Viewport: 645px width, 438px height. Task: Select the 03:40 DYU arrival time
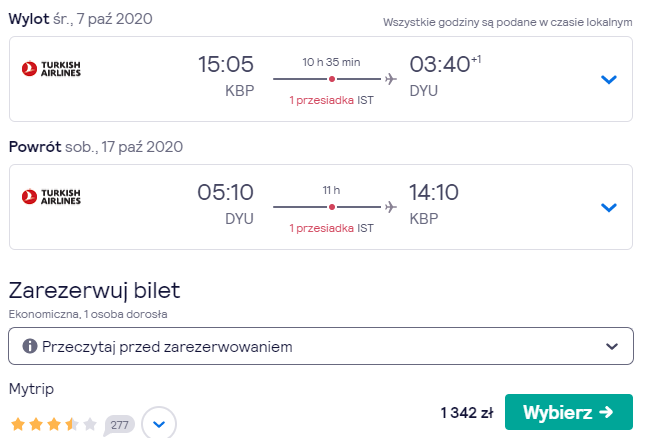[x=445, y=75]
